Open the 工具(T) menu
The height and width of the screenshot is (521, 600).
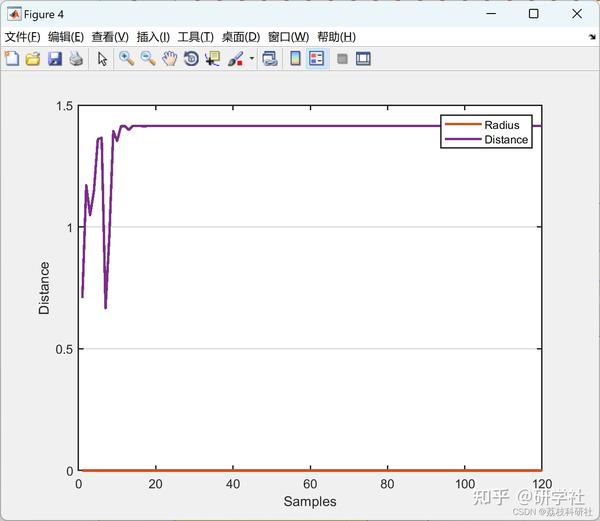click(196, 37)
